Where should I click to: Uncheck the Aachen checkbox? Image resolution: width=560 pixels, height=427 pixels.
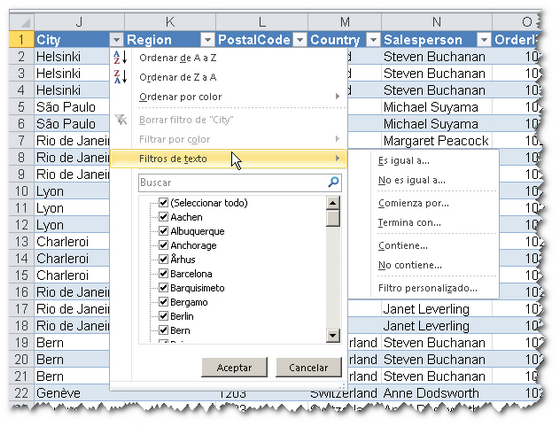coord(163,217)
